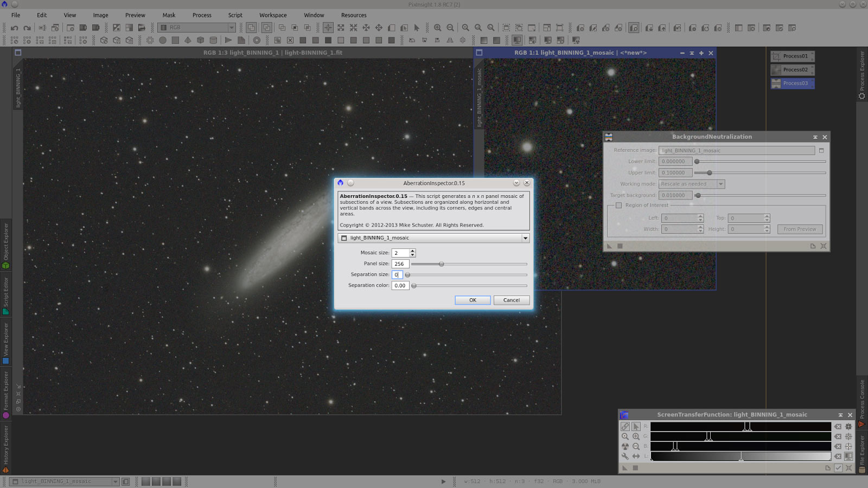Click the Panel size slider handle
Image resolution: width=868 pixels, height=488 pixels.
(x=442, y=264)
